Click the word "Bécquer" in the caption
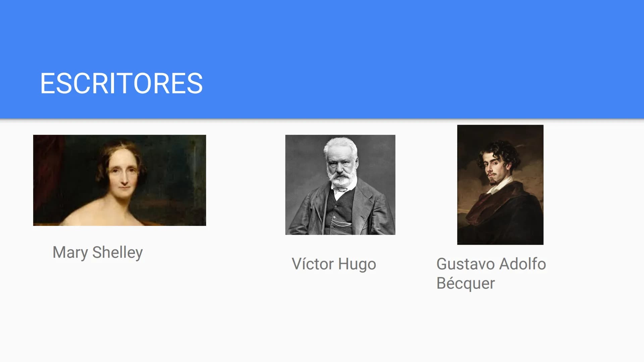Viewport: 644px width, 362px height. [x=466, y=283]
